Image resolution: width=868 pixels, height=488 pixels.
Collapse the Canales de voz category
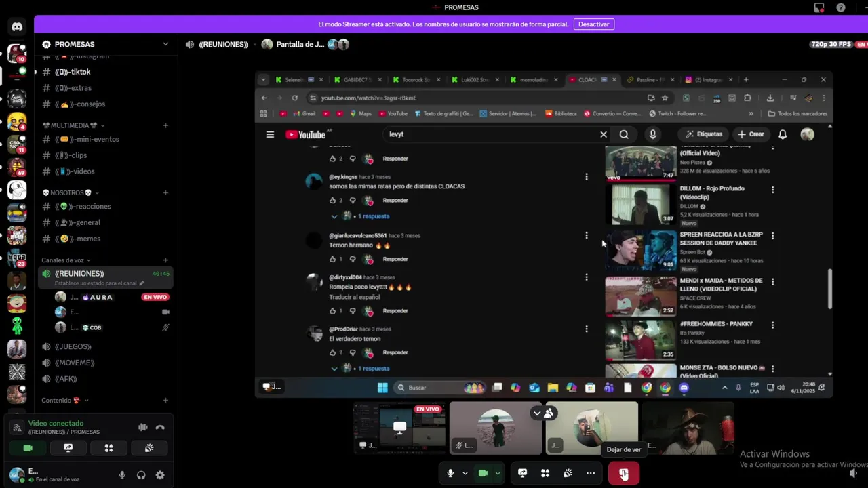pyautogui.click(x=66, y=260)
